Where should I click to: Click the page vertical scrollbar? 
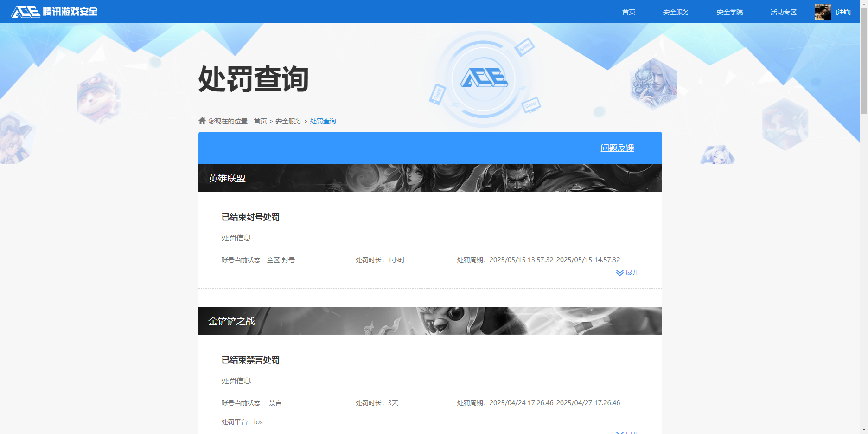click(x=864, y=60)
